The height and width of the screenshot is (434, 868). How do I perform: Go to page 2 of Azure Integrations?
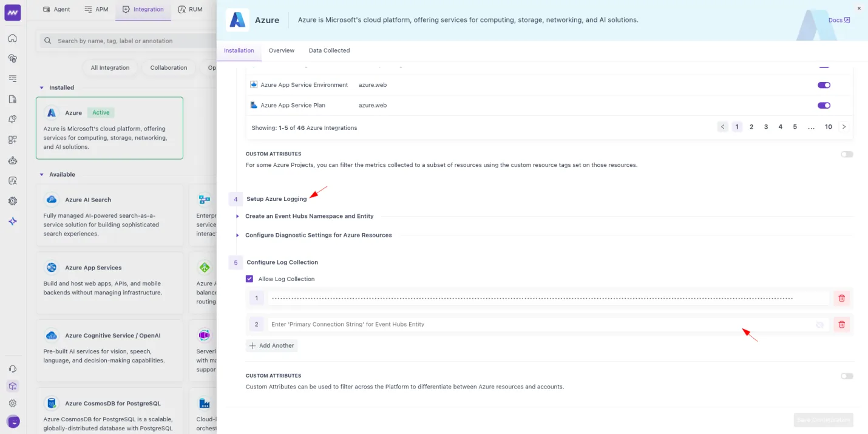click(x=751, y=127)
